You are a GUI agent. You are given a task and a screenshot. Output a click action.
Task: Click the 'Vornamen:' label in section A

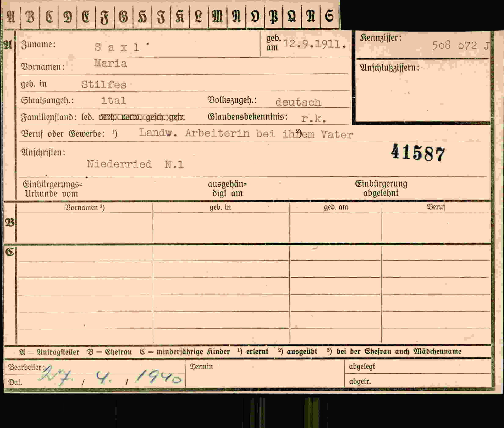click(x=43, y=67)
